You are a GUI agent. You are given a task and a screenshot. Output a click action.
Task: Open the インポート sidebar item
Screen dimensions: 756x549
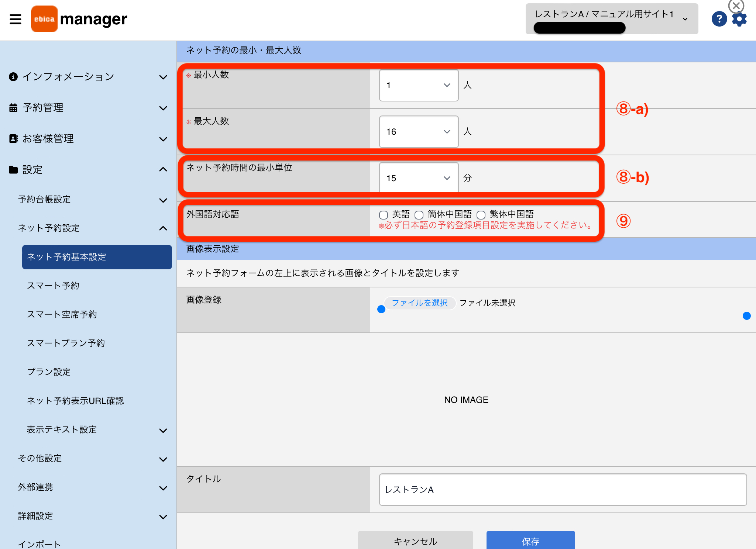coord(39,544)
